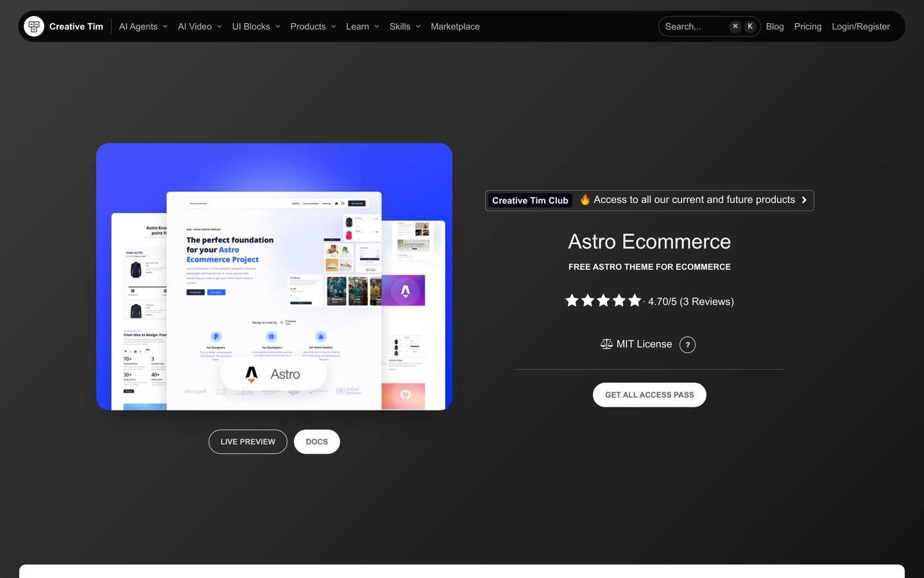Open the Pricing page
The image size is (924, 578).
[808, 26]
